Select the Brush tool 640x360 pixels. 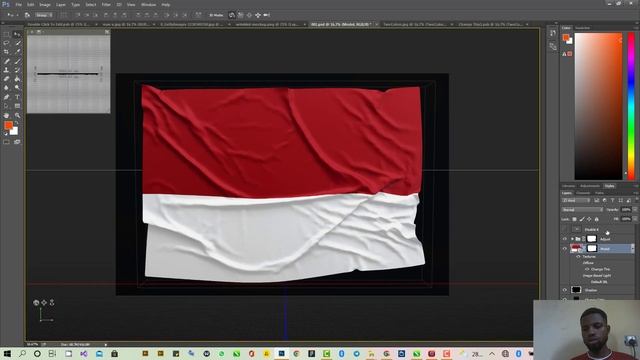pos(17,61)
